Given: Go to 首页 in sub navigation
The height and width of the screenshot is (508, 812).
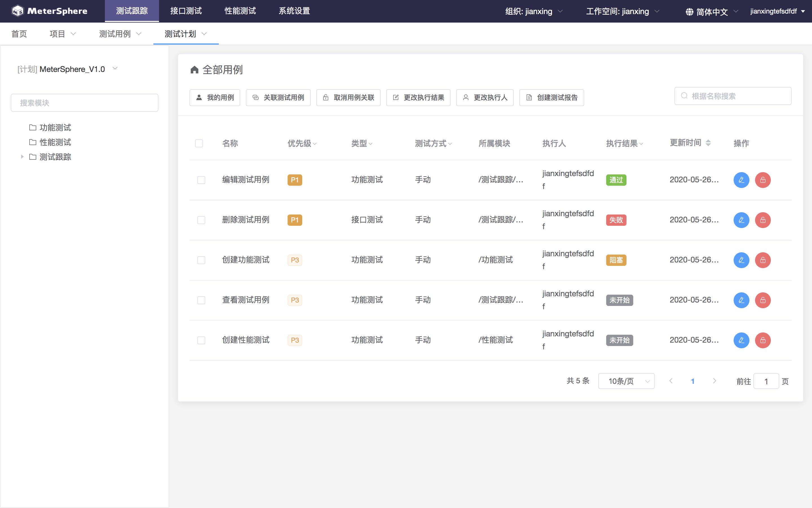Looking at the screenshot, I should coord(19,34).
